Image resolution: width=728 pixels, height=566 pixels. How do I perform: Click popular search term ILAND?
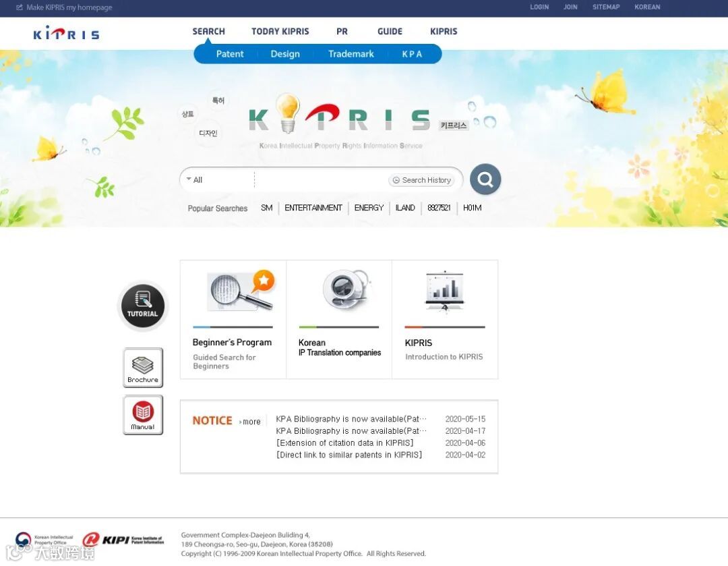point(405,208)
